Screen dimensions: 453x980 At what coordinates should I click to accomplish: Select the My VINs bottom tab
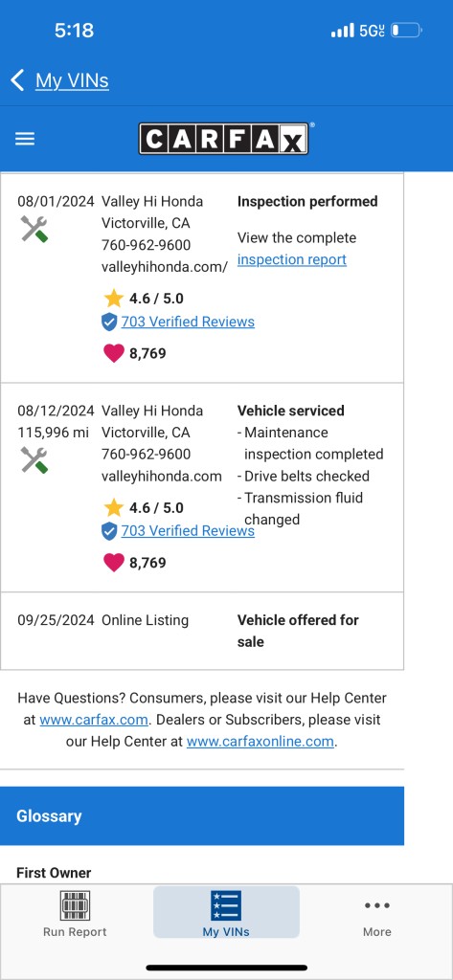(226, 913)
